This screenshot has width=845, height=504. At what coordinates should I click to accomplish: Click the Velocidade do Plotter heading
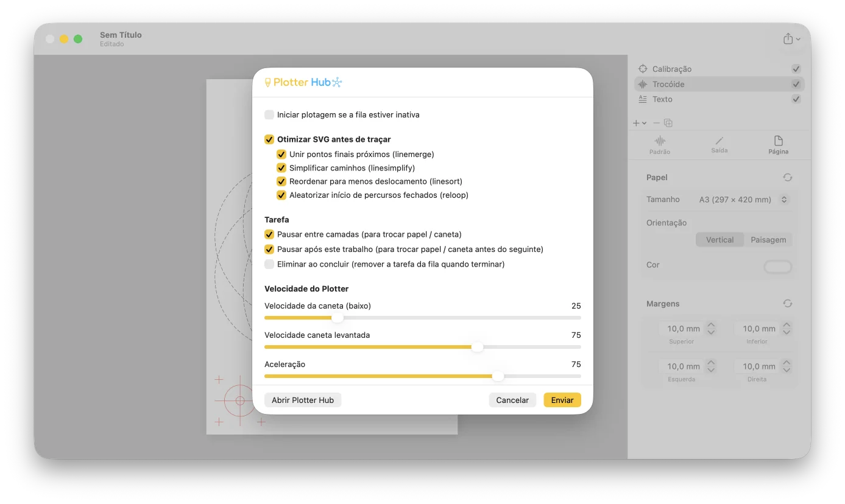306,289
